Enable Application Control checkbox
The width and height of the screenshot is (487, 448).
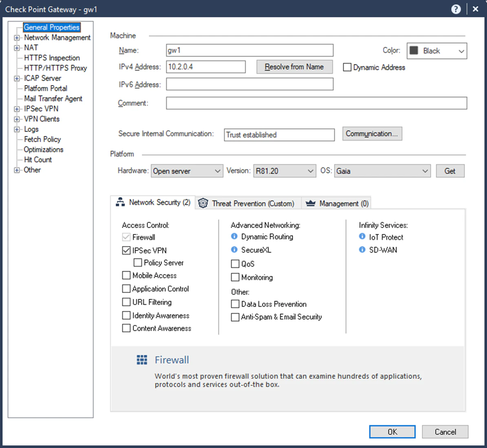[126, 289]
